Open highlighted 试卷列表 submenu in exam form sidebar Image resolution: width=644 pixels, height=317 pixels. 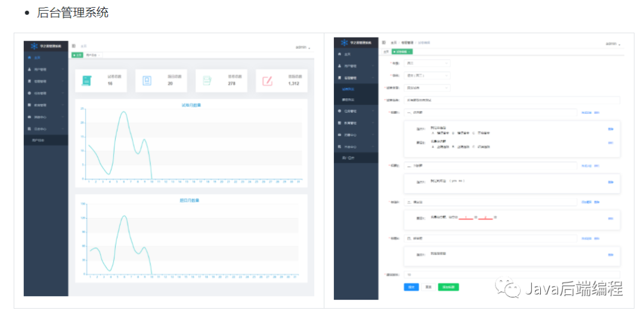[356, 89]
